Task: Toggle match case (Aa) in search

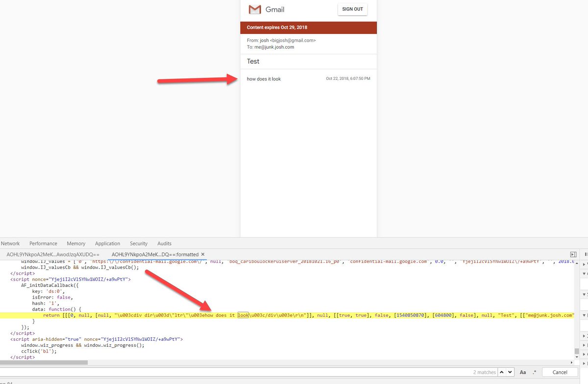Action: click(x=523, y=372)
